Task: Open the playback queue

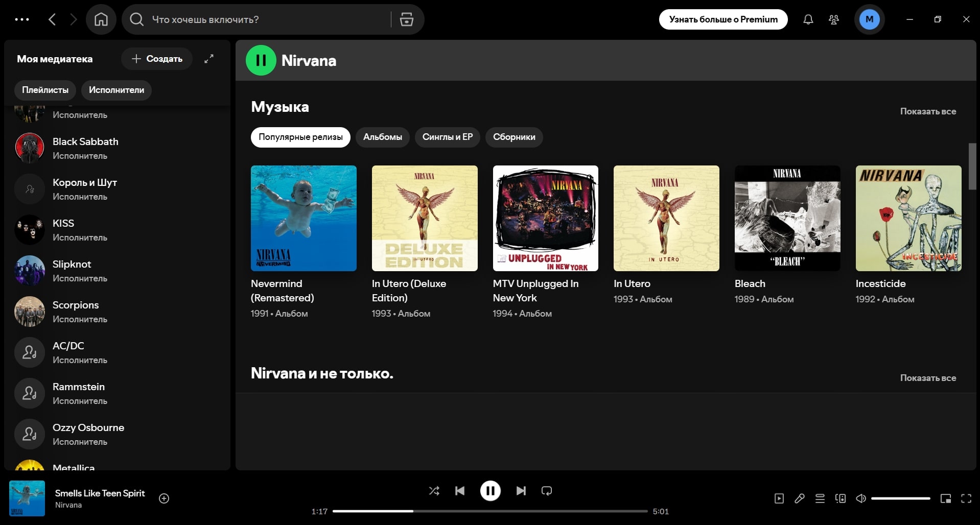Action: pyautogui.click(x=820, y=498)
